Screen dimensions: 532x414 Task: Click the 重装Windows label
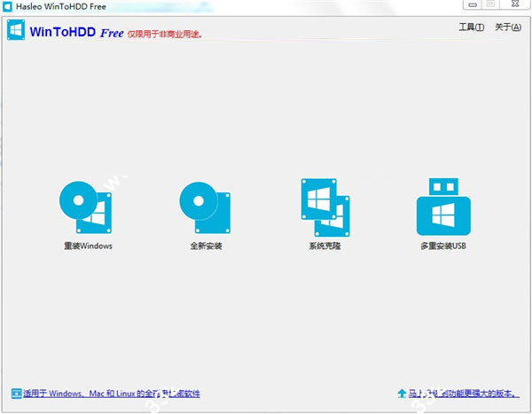pyautogui.click(x=88, y=246)
